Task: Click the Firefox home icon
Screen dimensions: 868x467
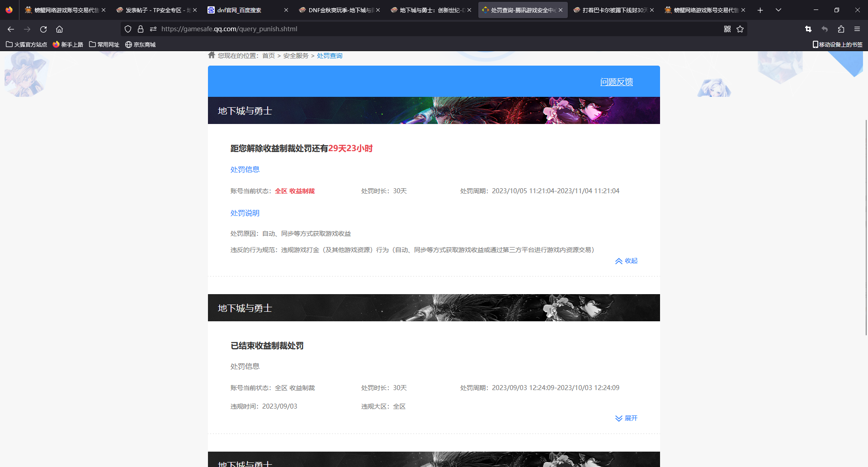Action: [x=59, y=29]
